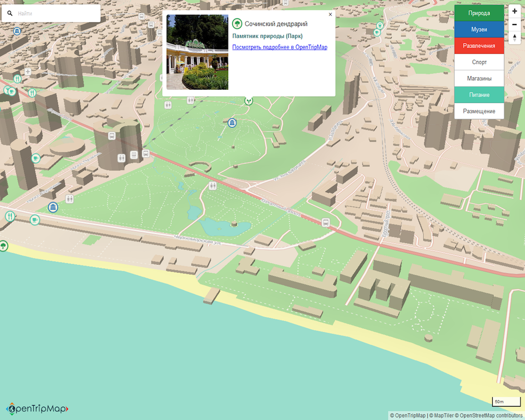Toggle the Природа category filter
Viewport: 525px width, 420px height.
coord(479,13)
